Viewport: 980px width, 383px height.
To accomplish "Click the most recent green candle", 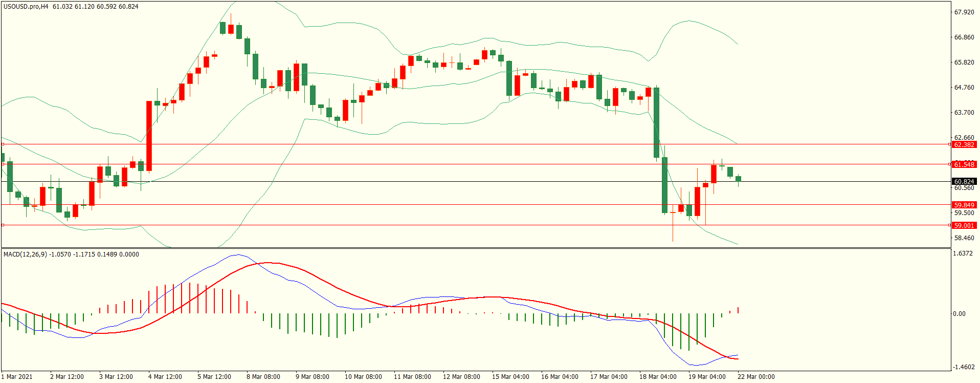I will (738, 179).
